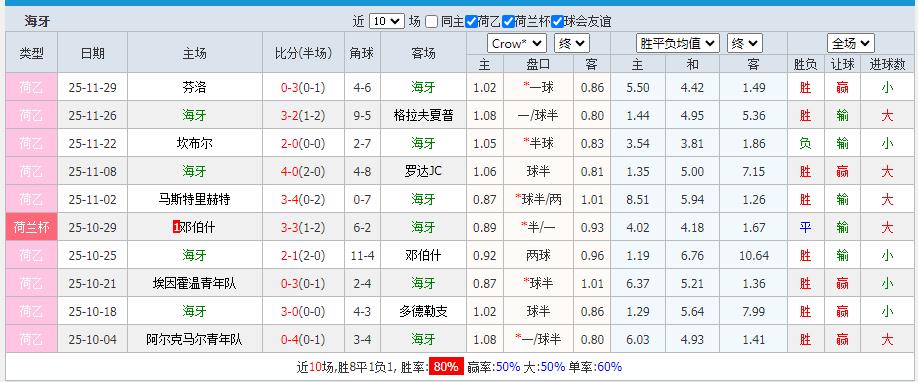Open home team 邓伯什 on 25-10-29 row
Viewport: 918px width, 382px height.
pos(197,227)
